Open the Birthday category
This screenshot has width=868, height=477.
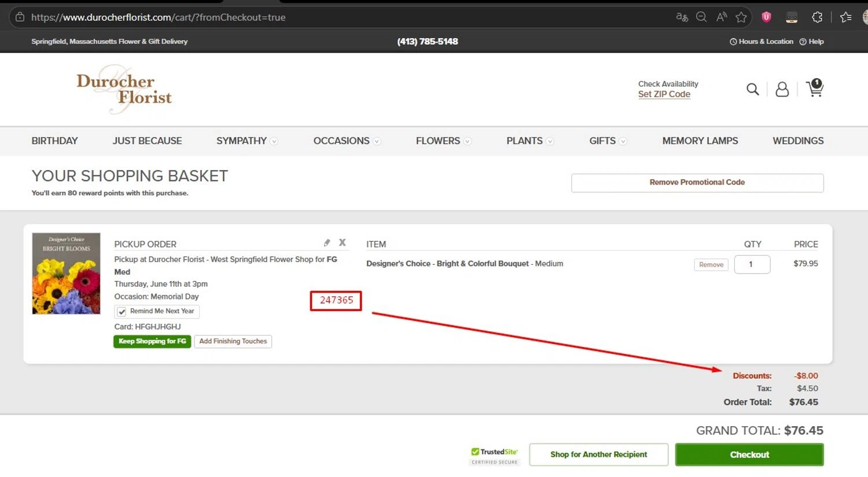click(54, 141)
